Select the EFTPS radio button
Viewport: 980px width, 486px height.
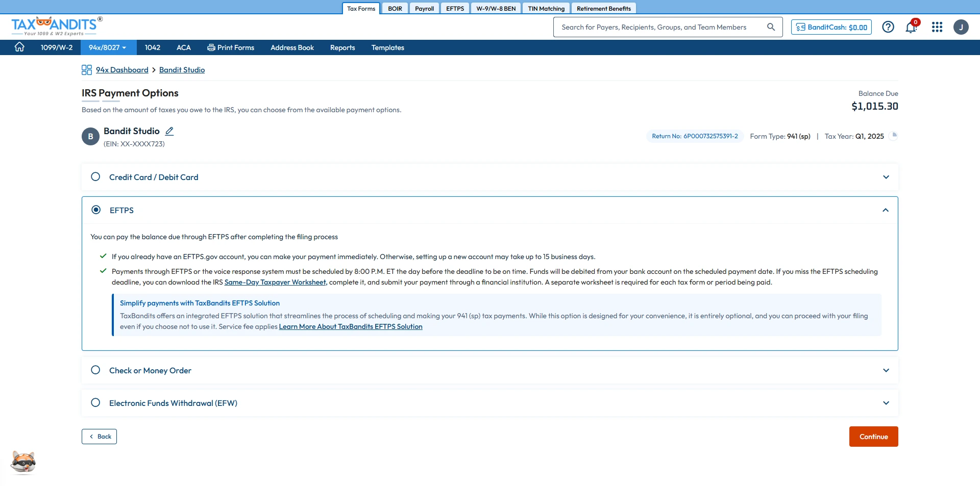click(96, 210)
